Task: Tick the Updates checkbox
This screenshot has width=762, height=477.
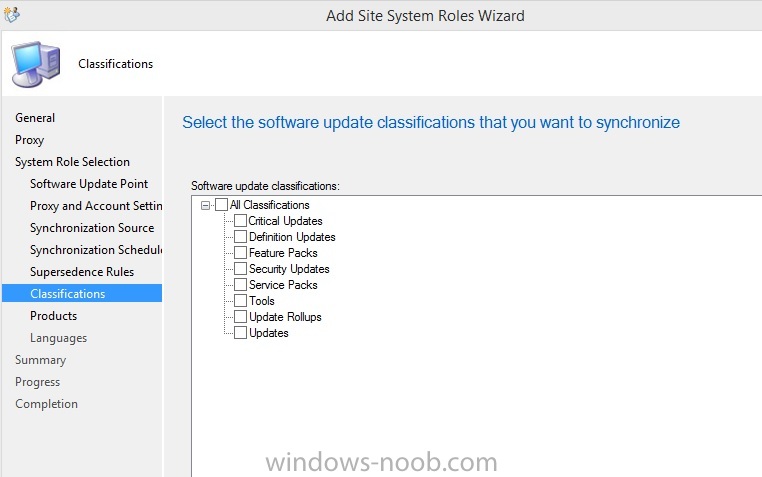Action: pyautogui.click(x=240, y=333)
